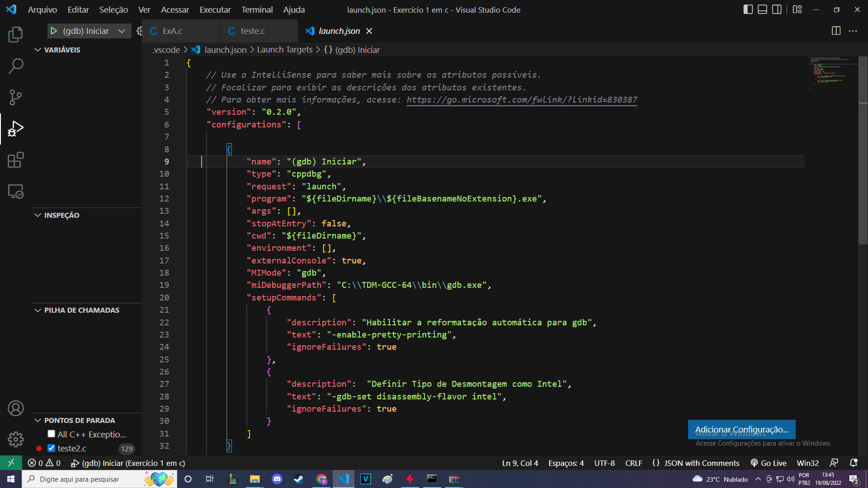Close the launch.json tab
868x488 pixels.
pos(369,31)
